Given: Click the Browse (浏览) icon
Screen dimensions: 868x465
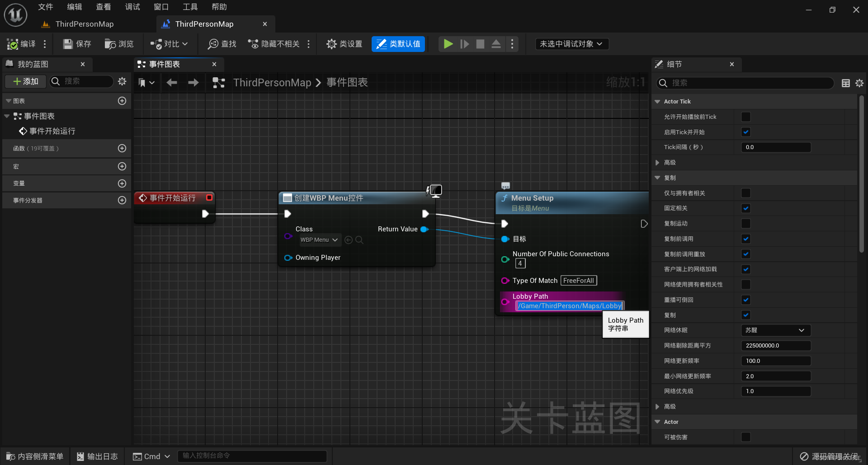Looking at the screenshot, I should tap(110, 44).
